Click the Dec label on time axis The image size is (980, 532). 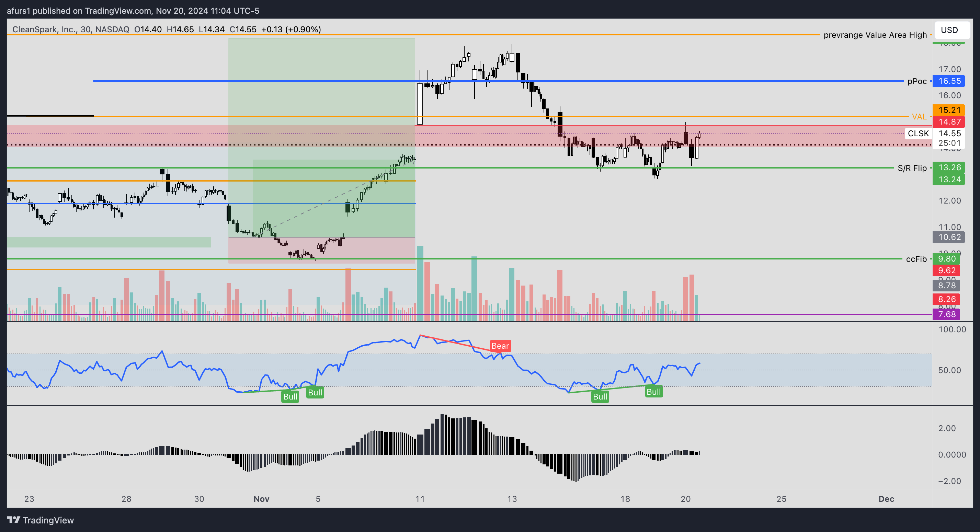point(886,499)
